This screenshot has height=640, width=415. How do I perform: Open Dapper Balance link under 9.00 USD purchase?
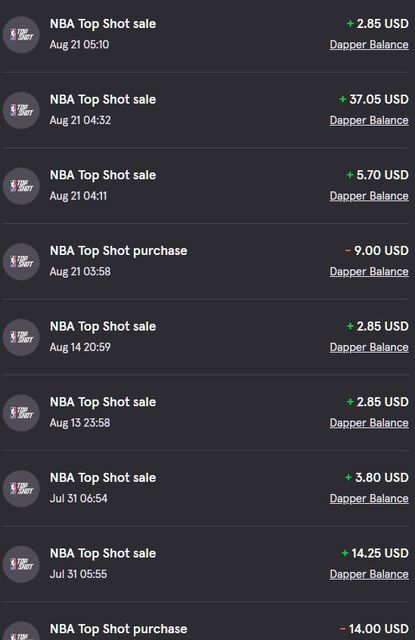369,271
